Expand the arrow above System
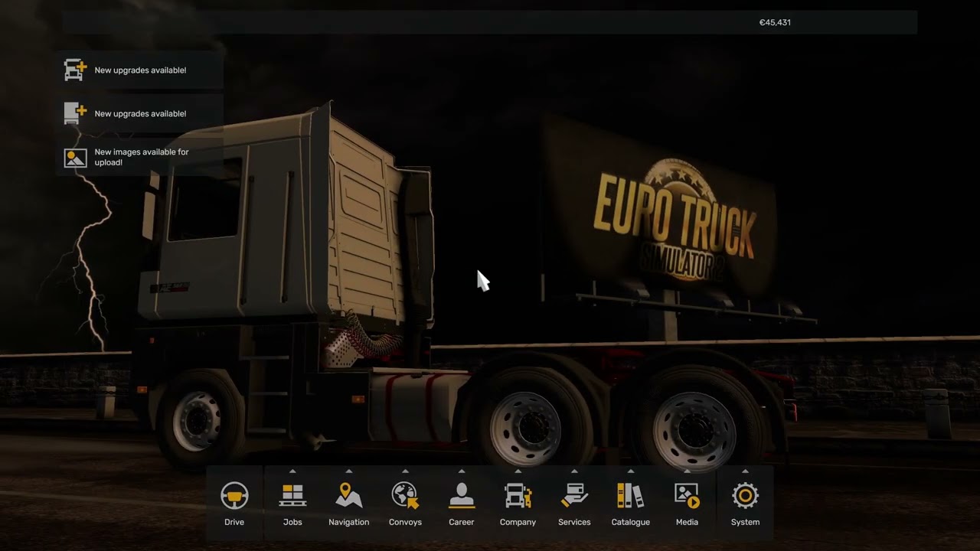The width and height of the screenshot is (980, 551). pos(745,471)
